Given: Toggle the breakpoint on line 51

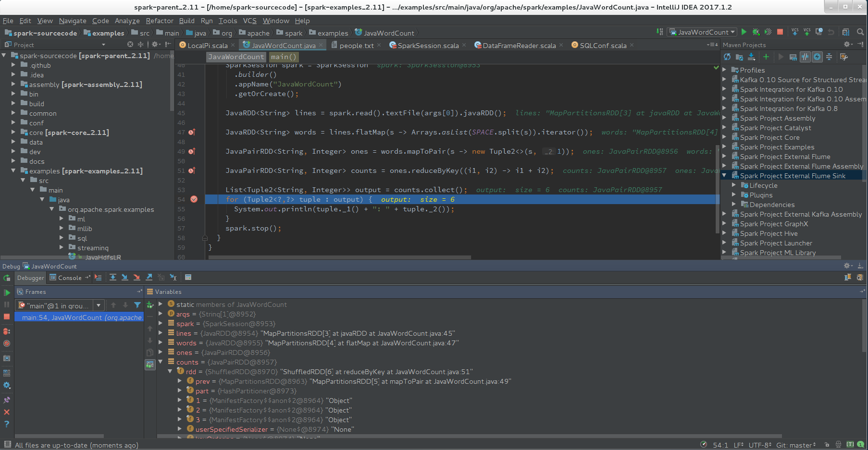Looking at the screenshot, I should [192, 170].
